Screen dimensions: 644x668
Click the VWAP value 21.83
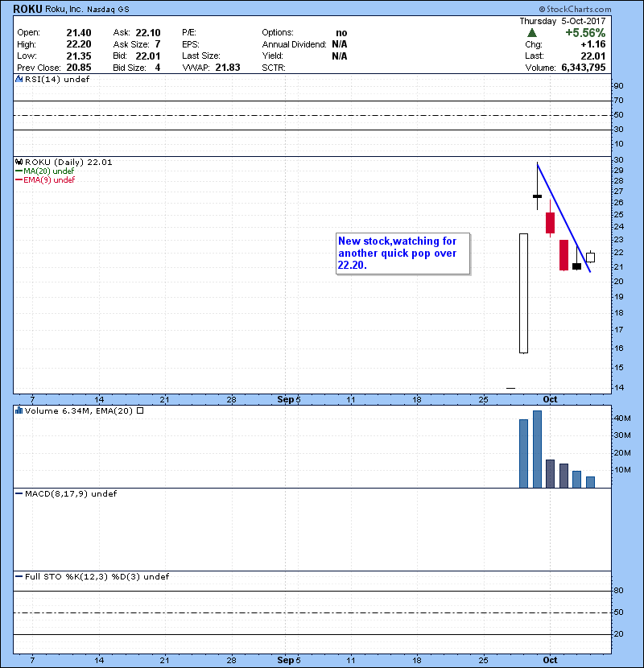point(228,68)
